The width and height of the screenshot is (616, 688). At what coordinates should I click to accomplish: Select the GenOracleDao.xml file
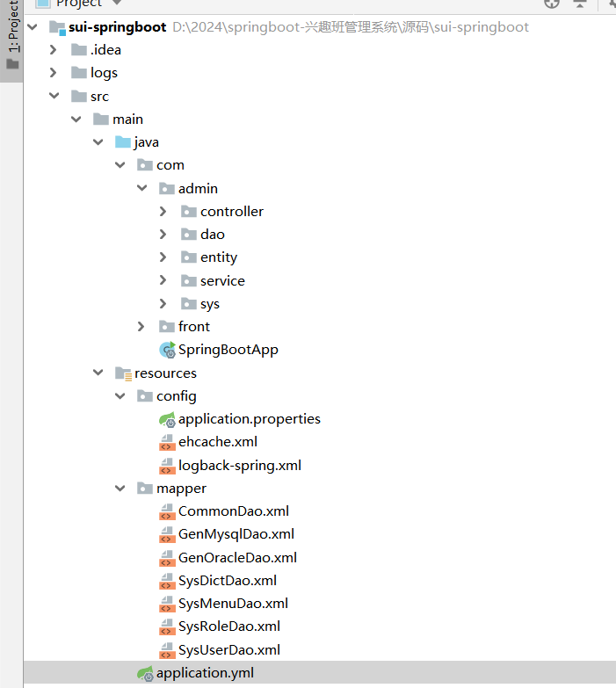(237, 557)
